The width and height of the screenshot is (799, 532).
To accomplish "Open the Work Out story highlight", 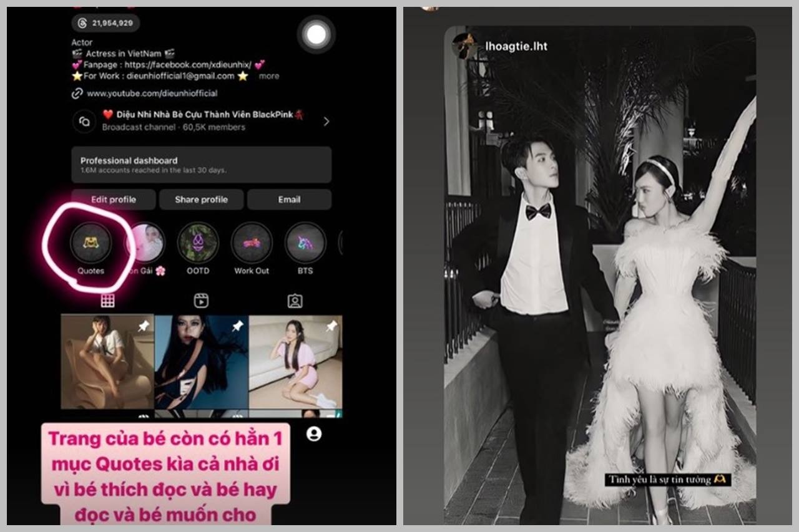I will [x=252, y=243].
